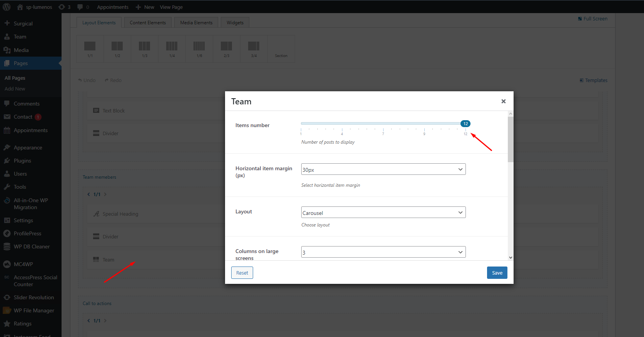Switch to Content Elements tab
This screenshot has width=644, height=337.
pyautogui.click(x=148, y=22)
